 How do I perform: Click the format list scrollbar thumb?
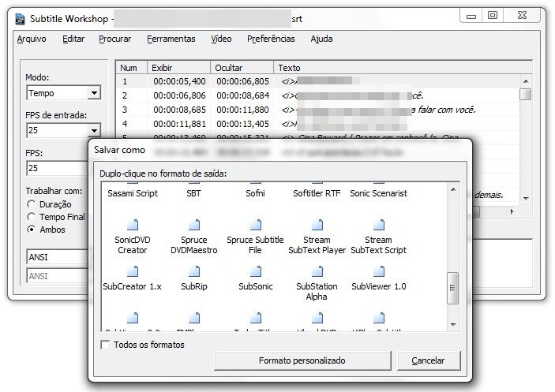pyautogui.click(x=452, y=288)
